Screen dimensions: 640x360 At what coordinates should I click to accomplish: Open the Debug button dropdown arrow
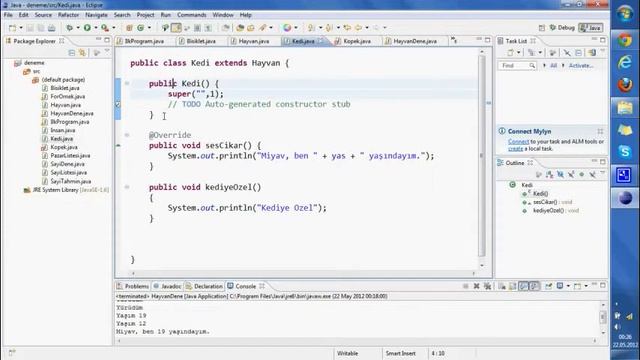click(x=78, y=28)
